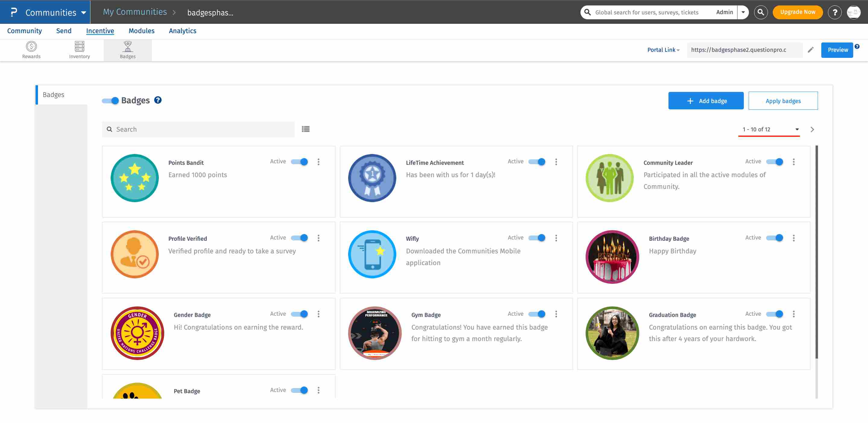Turn off Profile Verified active toggle
Image resolution: width=868 pixels, height=423 pixels.
click(299, 238)
